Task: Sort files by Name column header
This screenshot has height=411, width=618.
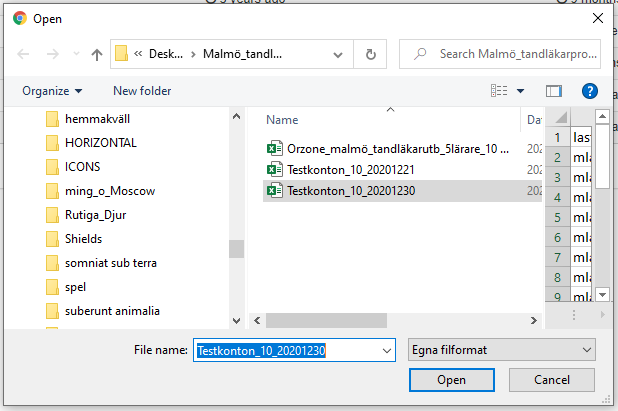Action: [282, 120]
